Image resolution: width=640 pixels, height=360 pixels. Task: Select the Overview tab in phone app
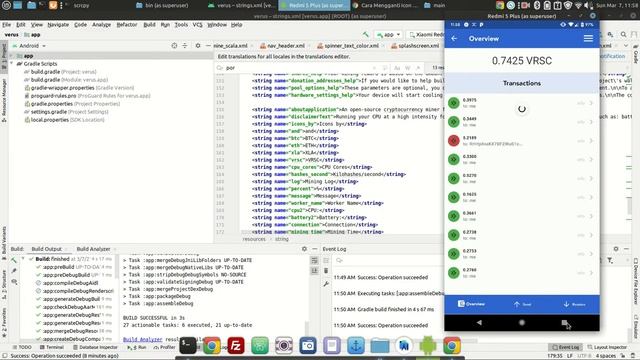(x=471, y=304)
